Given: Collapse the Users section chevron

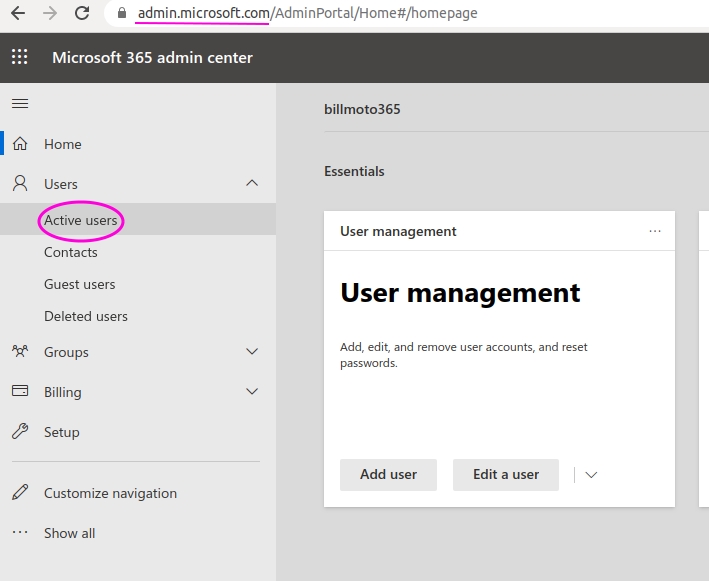Looking at the screenshot, I should point(252,183).
